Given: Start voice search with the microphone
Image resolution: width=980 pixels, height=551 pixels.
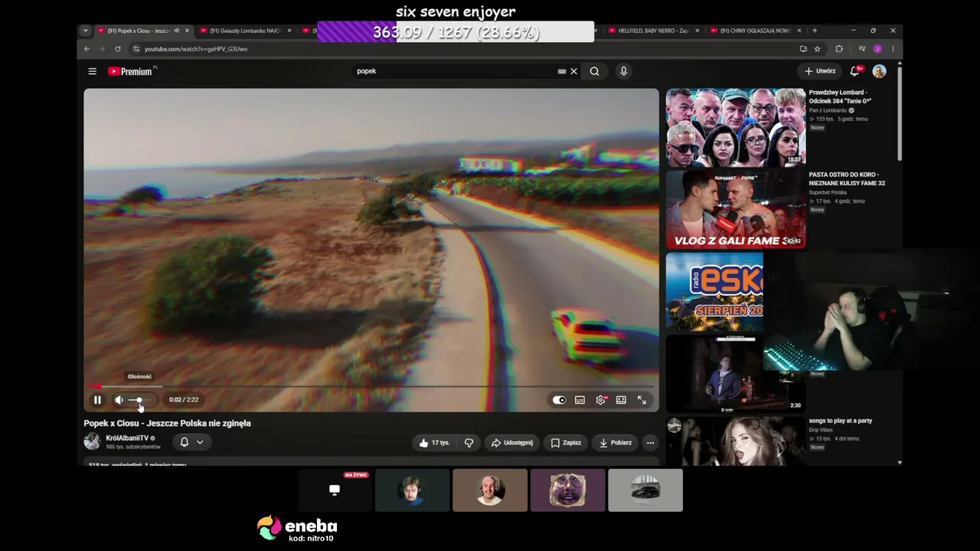Looking at the screenshot, I should [x=623, y=71].
